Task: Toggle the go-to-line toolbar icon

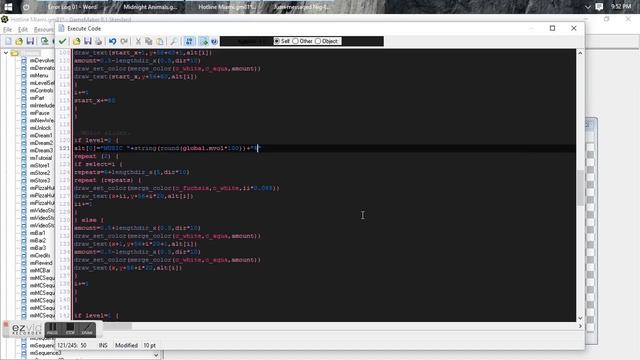Action: (x=189, y=41)
